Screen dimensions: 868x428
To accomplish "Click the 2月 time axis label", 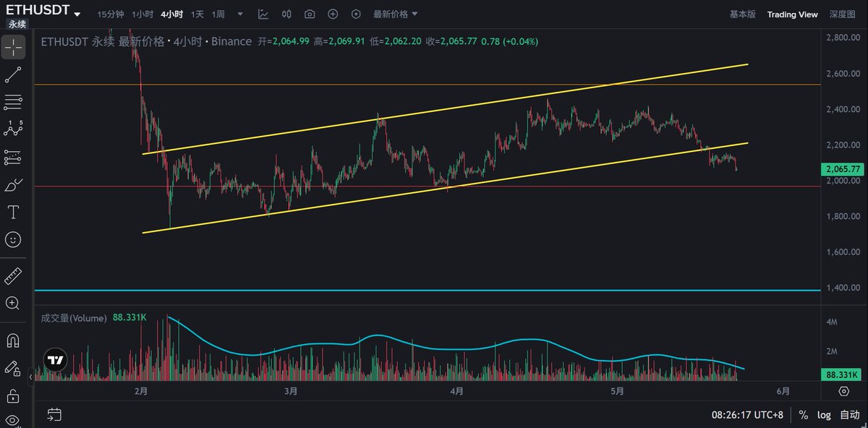I will point(141,391).
